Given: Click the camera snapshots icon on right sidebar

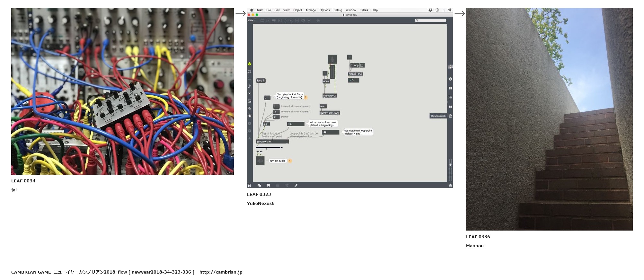Looking at the screenshot, I should [x=450, y=116].
